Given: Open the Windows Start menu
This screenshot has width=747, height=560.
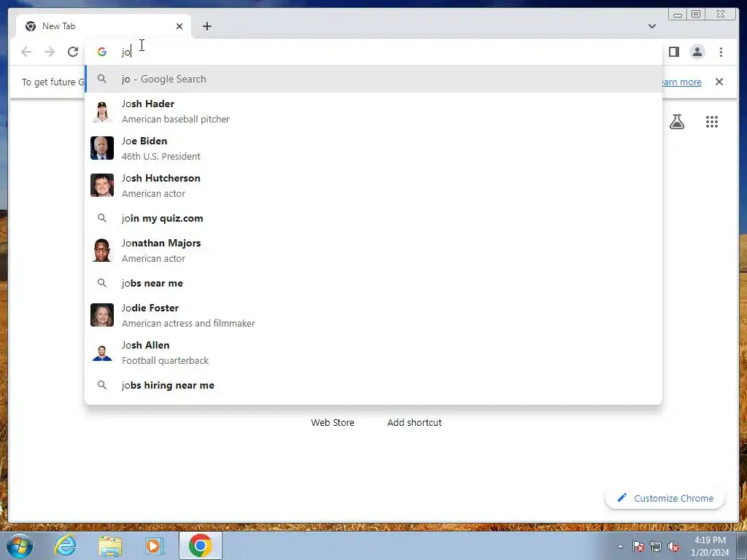Looking at the screenshot, I should [x=19, y=545].
